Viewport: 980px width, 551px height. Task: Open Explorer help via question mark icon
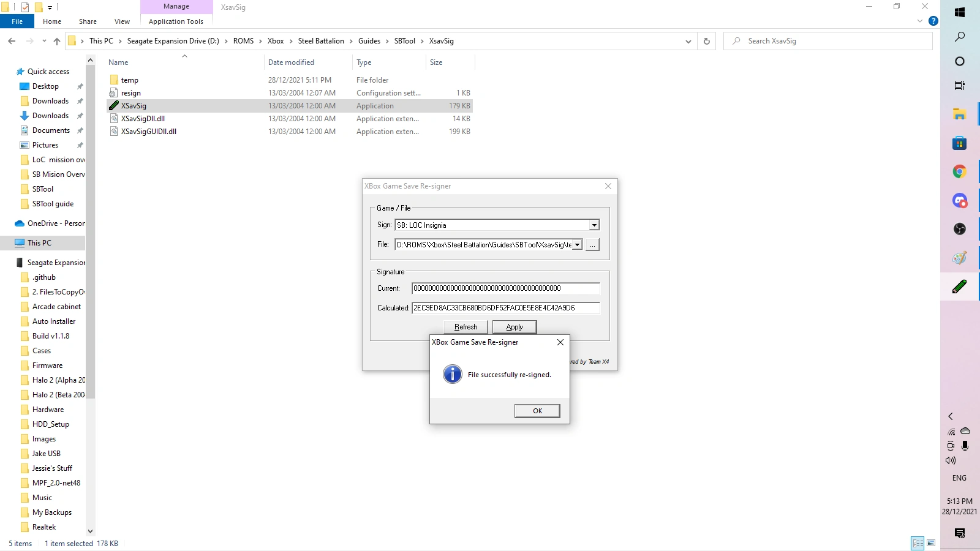[x=933, y=21]
